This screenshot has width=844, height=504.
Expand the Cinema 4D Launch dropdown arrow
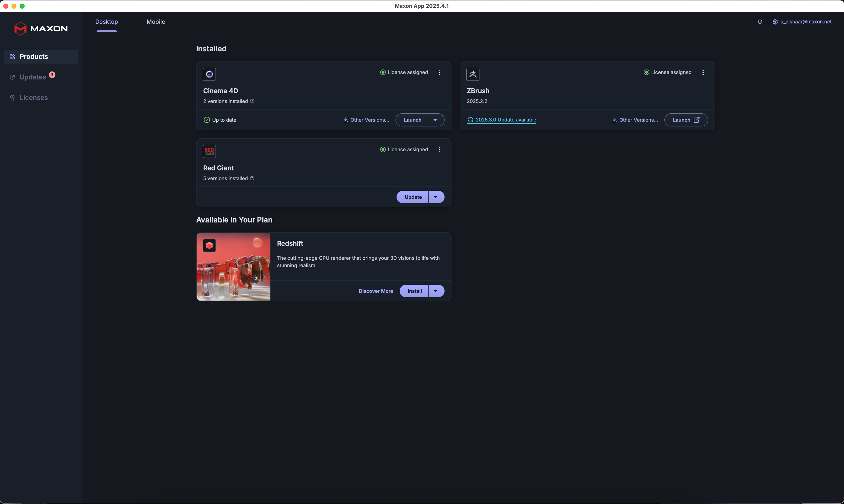436,120
